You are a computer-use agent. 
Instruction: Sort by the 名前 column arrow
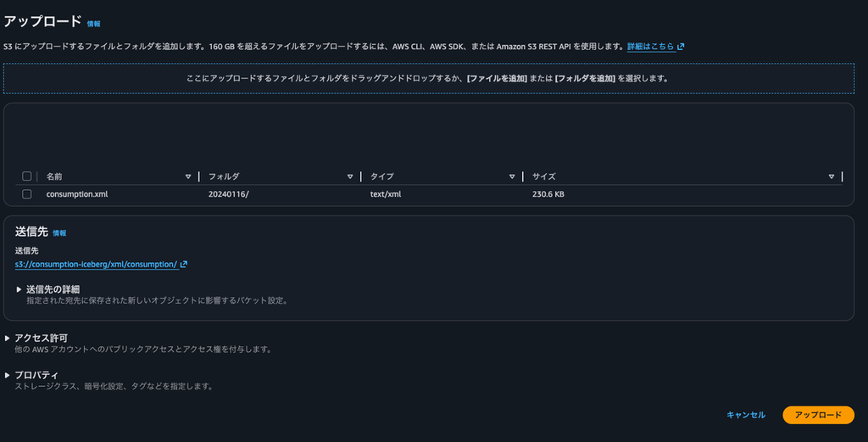188,176
